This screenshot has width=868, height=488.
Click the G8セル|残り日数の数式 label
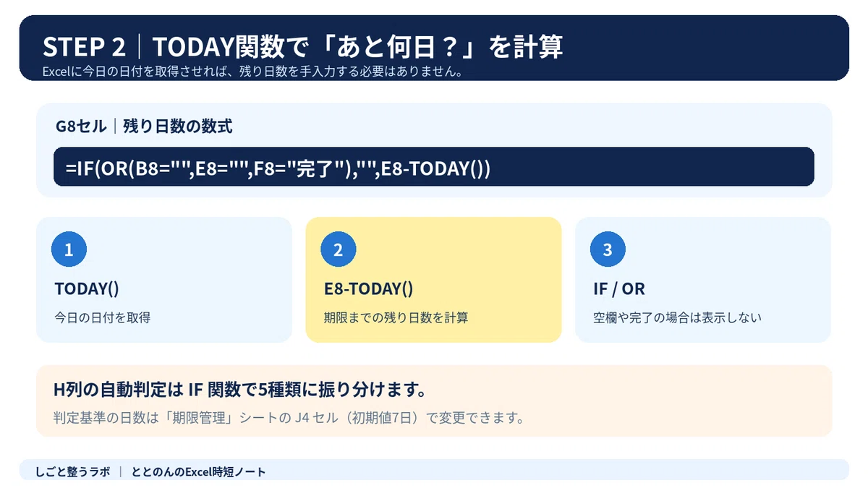tap(144, 126)
